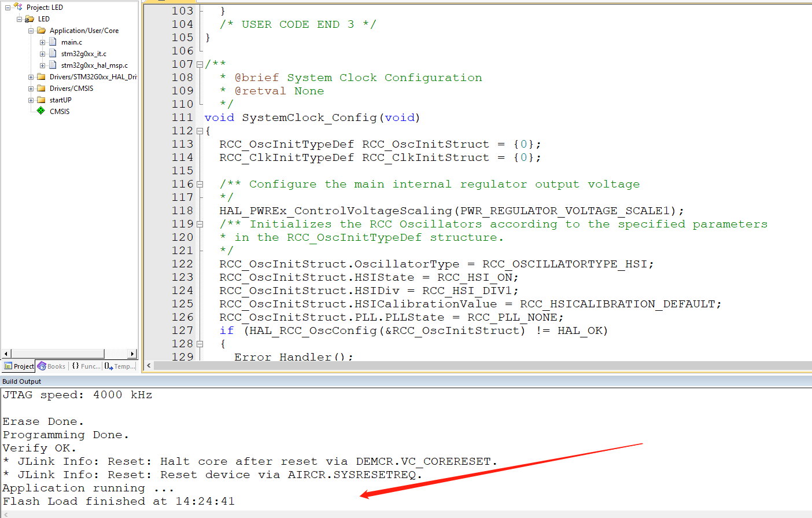Collapse the LED target node
Image resolution: width=812 pixels, height=518 pixels.
tap(19, 19)
